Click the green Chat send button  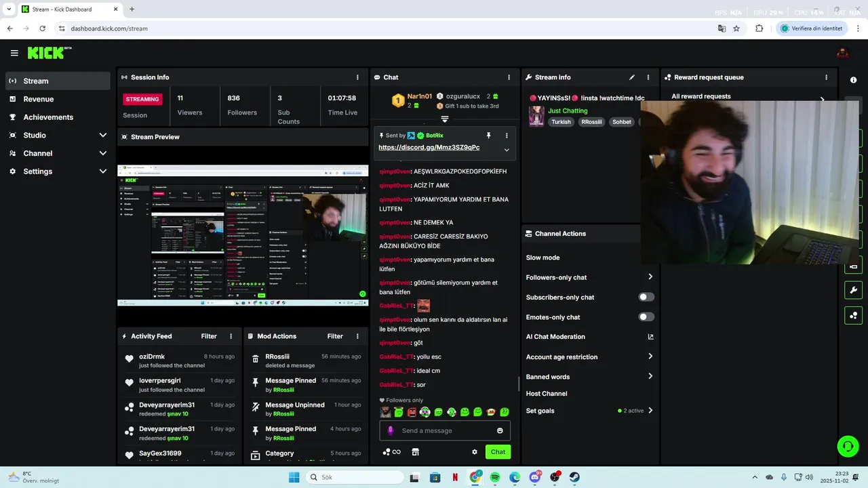tap(498, 452)
